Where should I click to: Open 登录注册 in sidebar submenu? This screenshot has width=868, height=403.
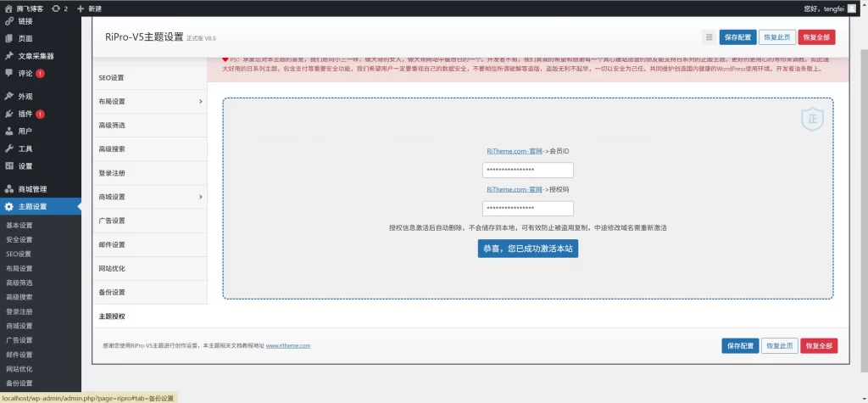point(19,311)
